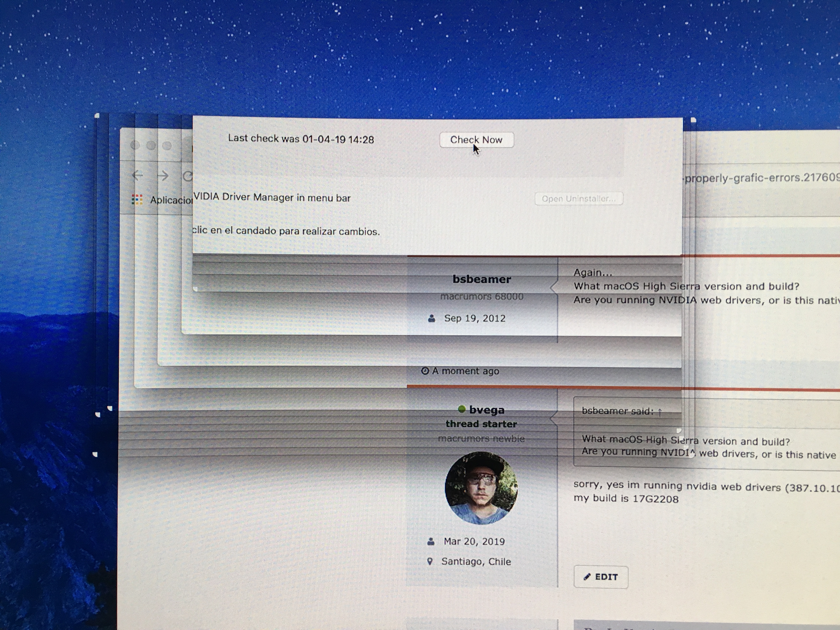Click 'Again...' in bsbeamer's post
840x630 pixels.
coord(593,273)
